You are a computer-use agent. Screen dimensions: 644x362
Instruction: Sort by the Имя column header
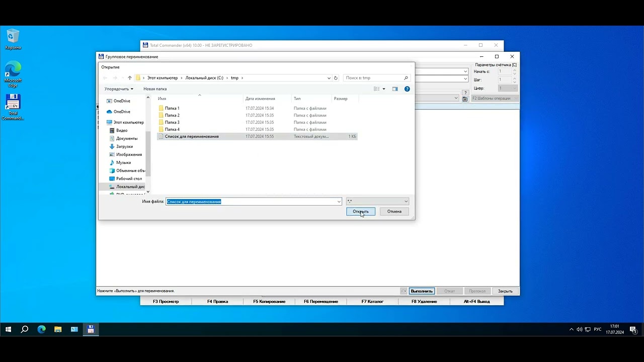click(200, 99)
